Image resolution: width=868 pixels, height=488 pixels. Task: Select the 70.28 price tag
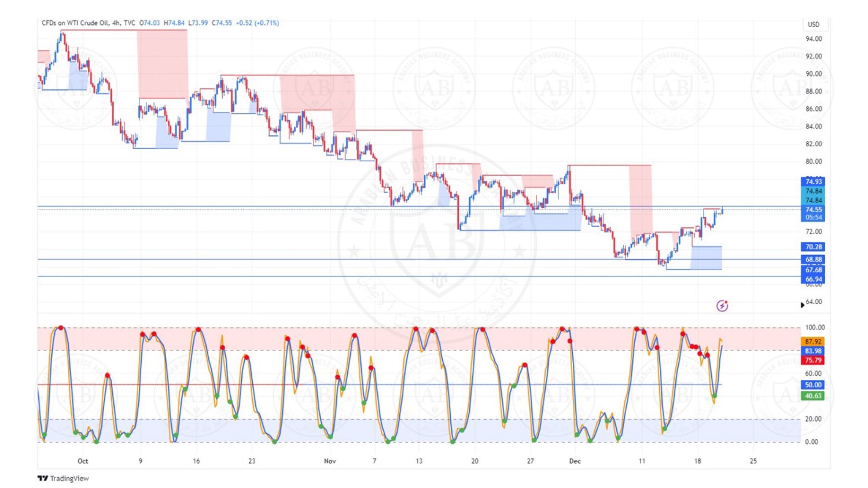[813, 247]
